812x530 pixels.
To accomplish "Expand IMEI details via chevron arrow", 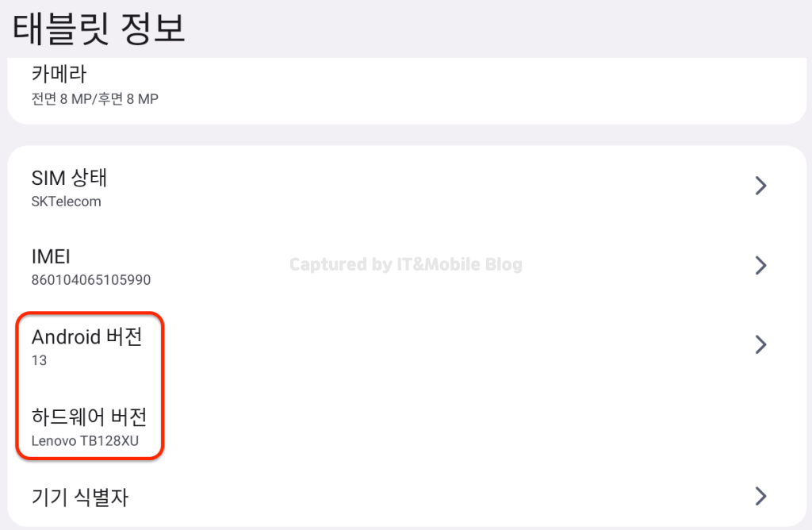I will [x=760, y=265].
